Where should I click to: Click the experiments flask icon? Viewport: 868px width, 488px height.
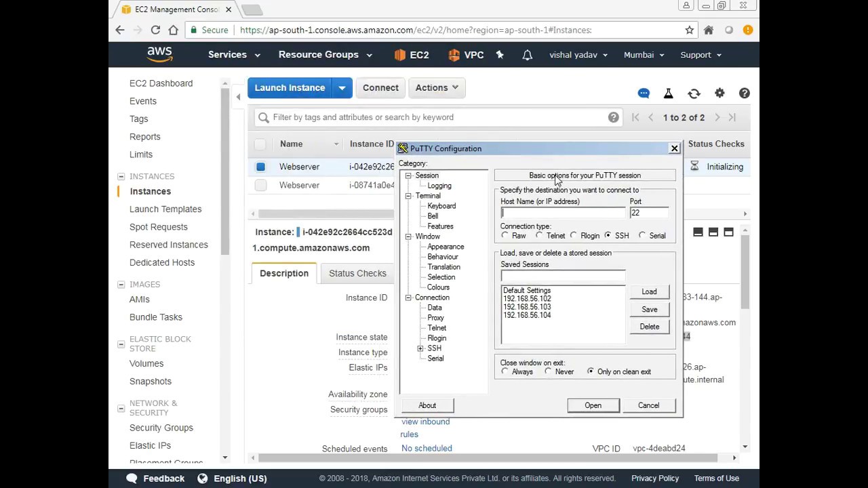pyautogui.click(x=668, y=93)
